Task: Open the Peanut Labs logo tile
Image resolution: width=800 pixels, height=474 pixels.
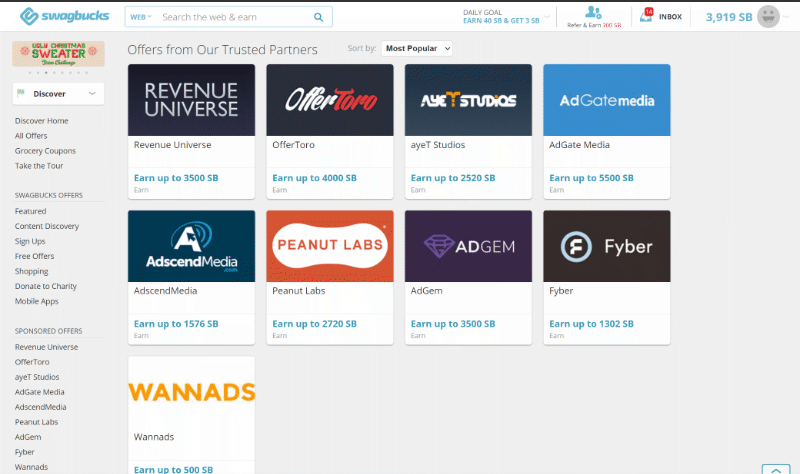Action: 330,246
